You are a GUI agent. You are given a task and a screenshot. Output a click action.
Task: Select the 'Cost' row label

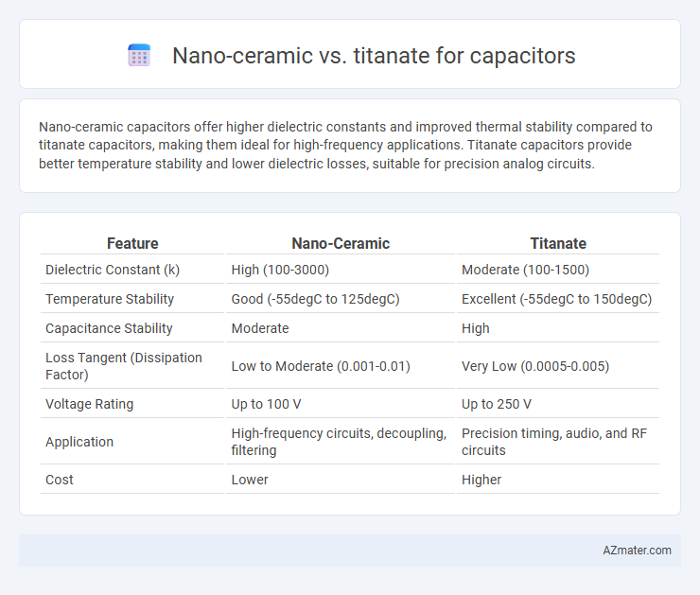pyautogui.click(x=60, y=480)
